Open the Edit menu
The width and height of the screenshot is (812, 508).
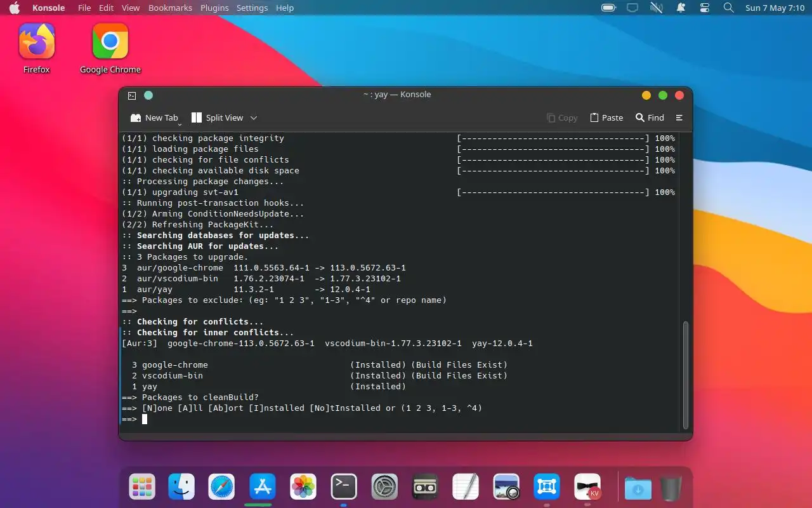tap(107, 8)
